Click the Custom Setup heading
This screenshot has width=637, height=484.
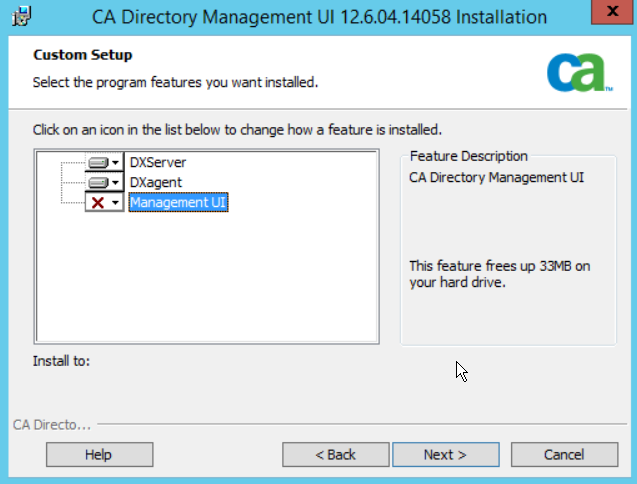83,54
